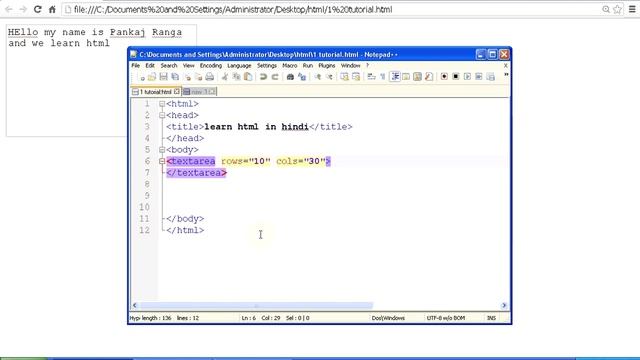The image size is (640, 360).
Task: Click the browser forward arrow
Action: point(23,9)
